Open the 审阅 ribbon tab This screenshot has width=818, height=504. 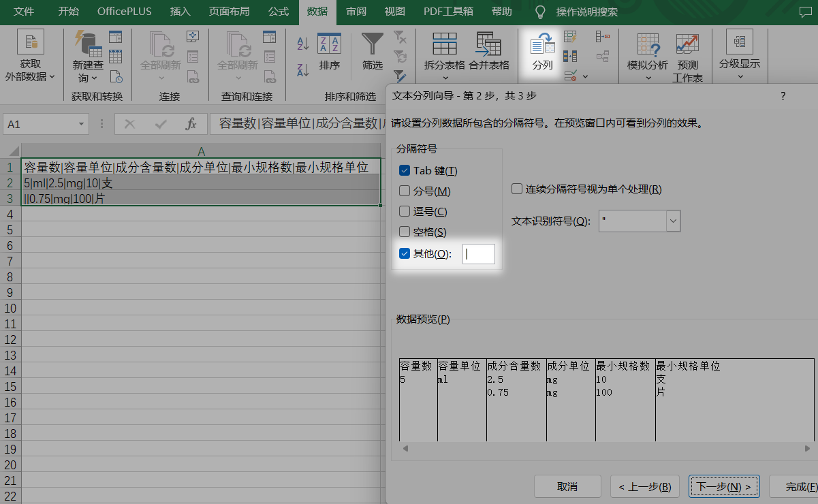356,12
